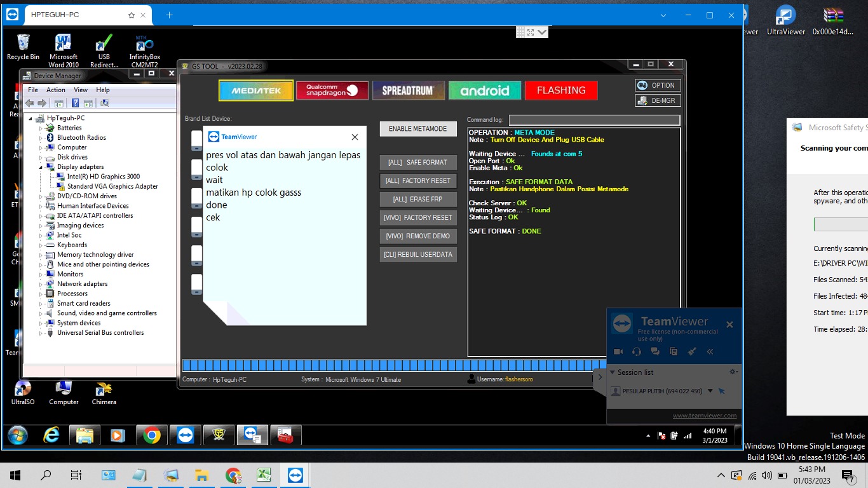Image resolution: width=868 pixels, height=488 pixels.
Task: Open www.teamviewer.com link
Action: (x=705, y=416)
